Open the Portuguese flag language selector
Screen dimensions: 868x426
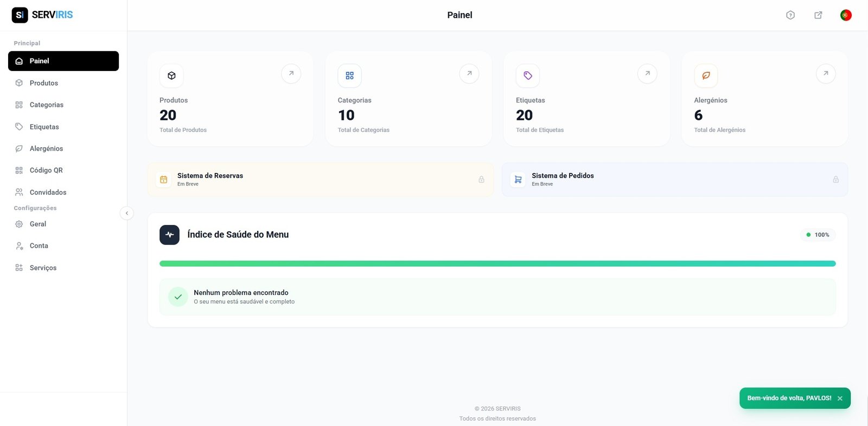click(x=846, y=15)
